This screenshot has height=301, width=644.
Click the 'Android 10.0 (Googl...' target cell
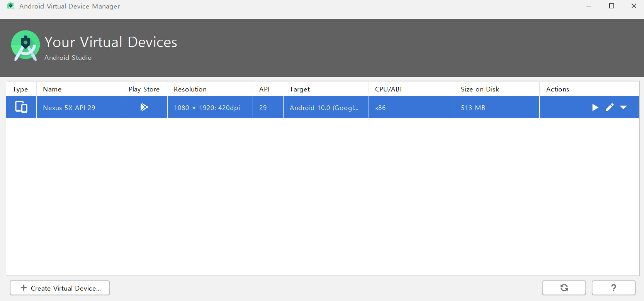pyautogui.click(x=326, y=107)
